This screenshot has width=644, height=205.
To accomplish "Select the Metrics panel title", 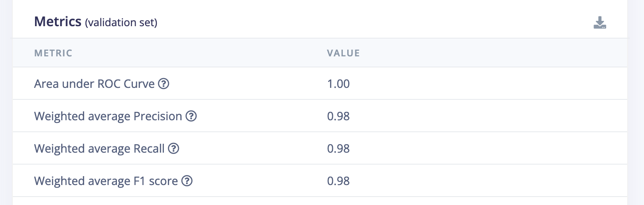I will (x=58, y=21).
